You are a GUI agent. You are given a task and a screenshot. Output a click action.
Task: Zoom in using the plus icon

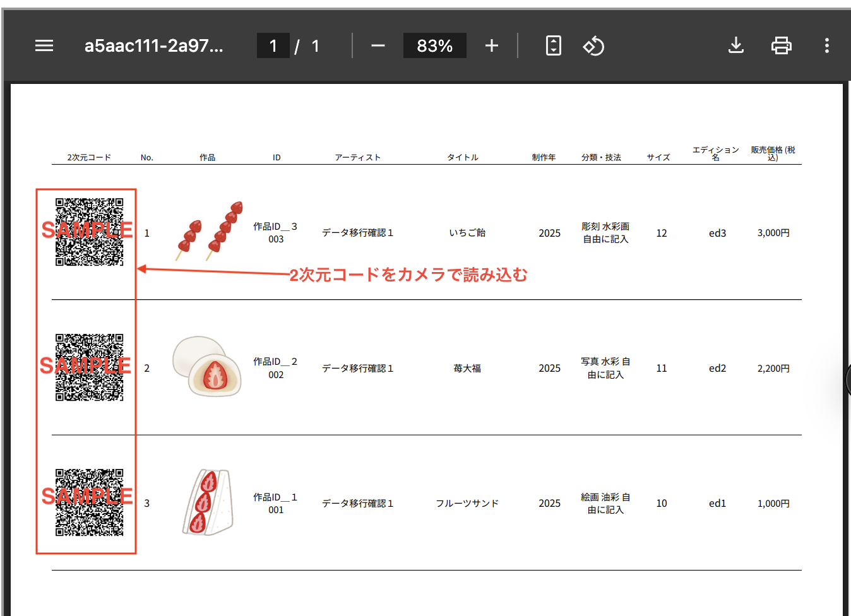point(491,45)
